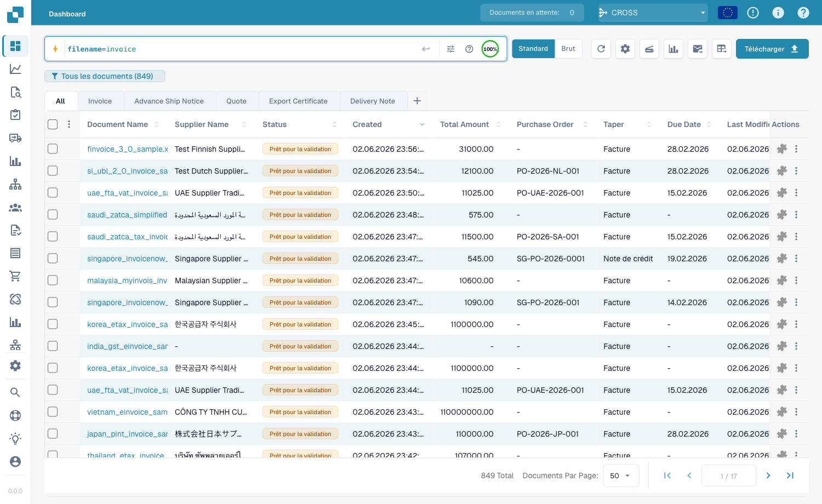Screen dimensions: 822x504
Task: Check the si_ubl_2_0_invoice row checkbox
Action: point(53,171)
